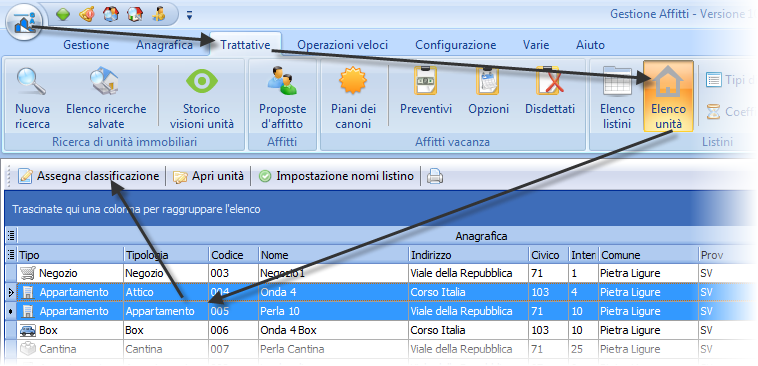Click the Elenco unità button
Screen dimensions: 758x366
click(669, 96)
